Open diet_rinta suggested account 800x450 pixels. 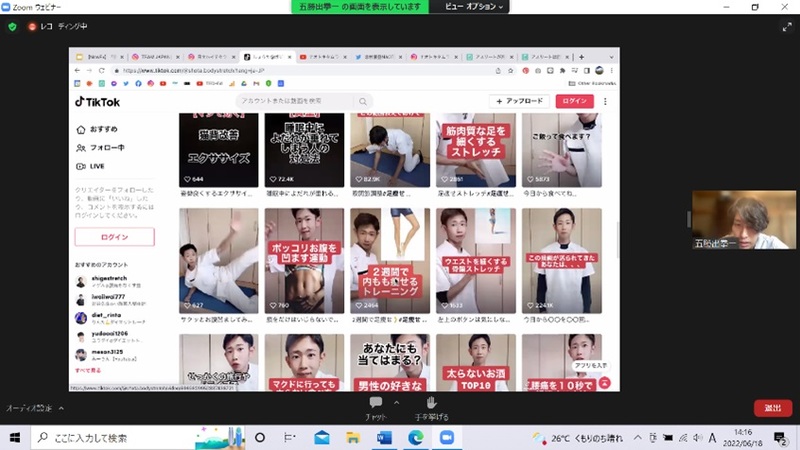pos(110,318)
